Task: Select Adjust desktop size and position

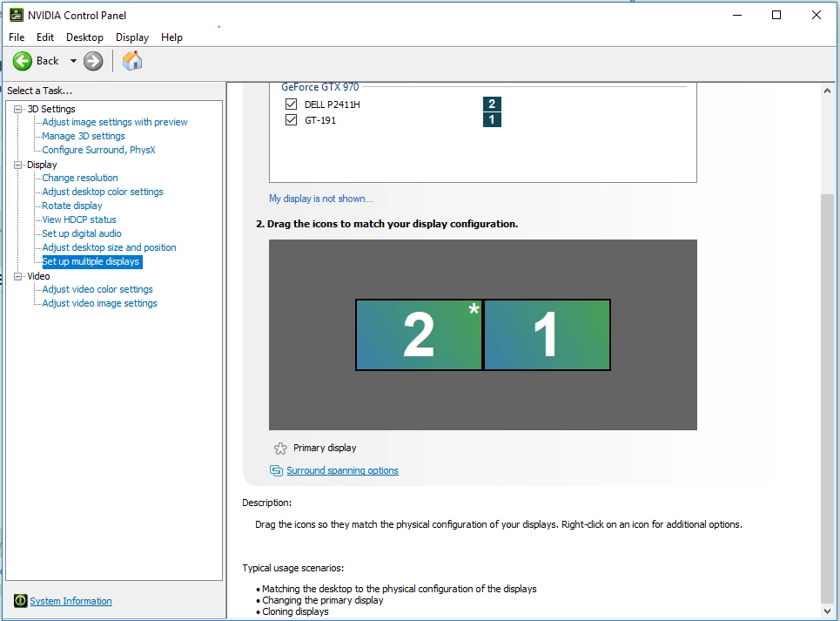Action: 110,247
